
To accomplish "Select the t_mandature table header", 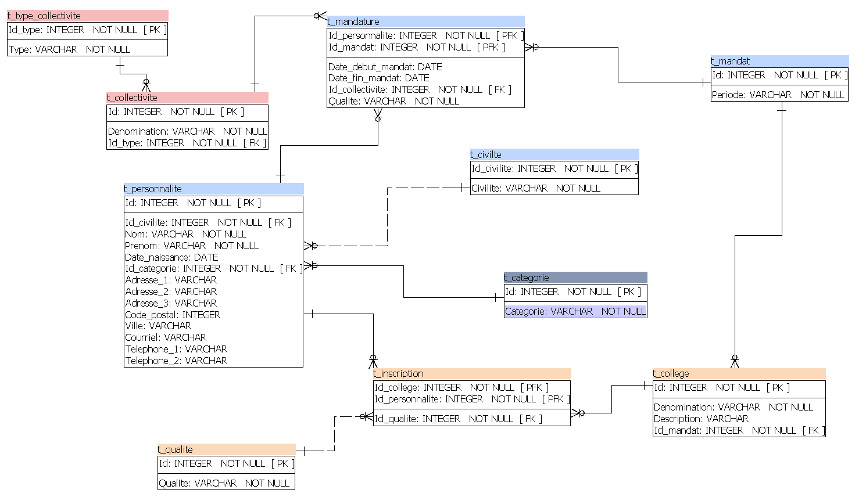I will tap(426, 21).
